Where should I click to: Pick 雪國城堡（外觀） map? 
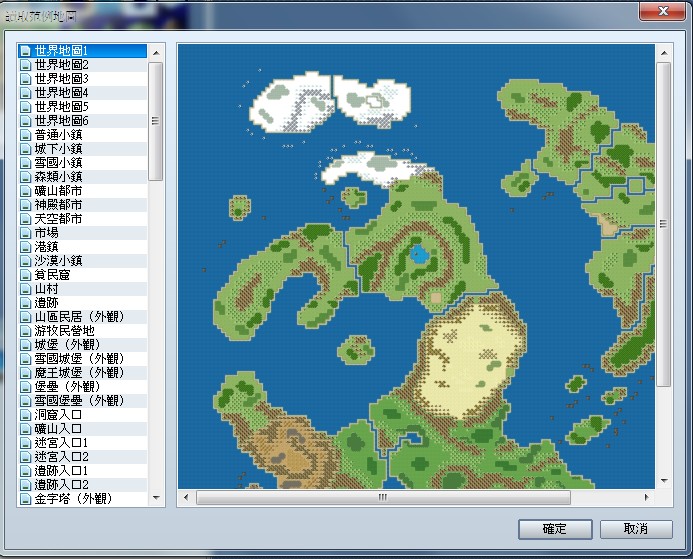click(x=83, y=359)
